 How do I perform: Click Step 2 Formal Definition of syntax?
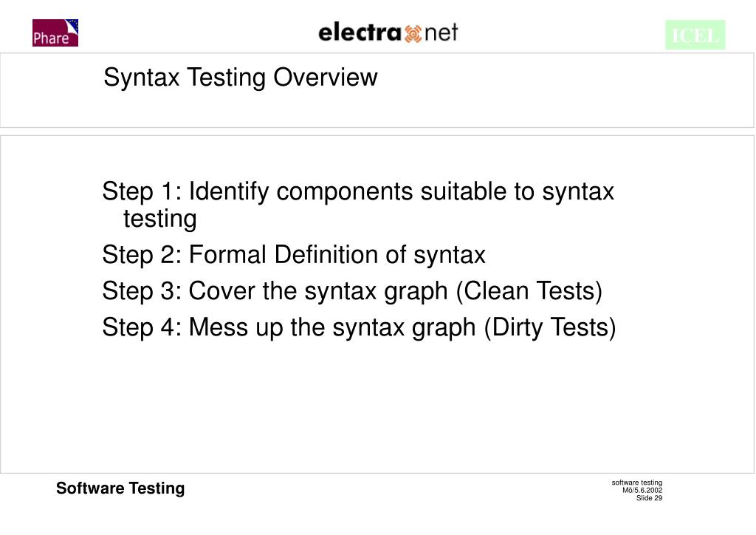(294, 255)
